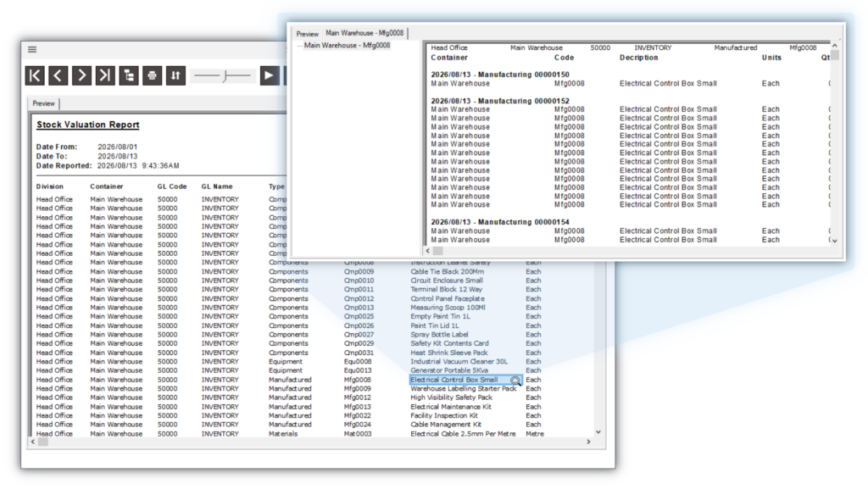Click drill-down vertical scrollbar up arrow
This screenshot has height=489, width=868.
pos(835,46)
